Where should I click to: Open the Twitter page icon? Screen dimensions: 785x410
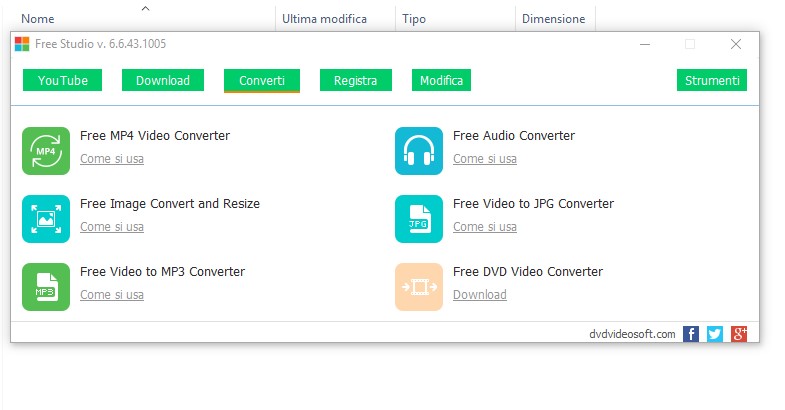pos(715,334)
